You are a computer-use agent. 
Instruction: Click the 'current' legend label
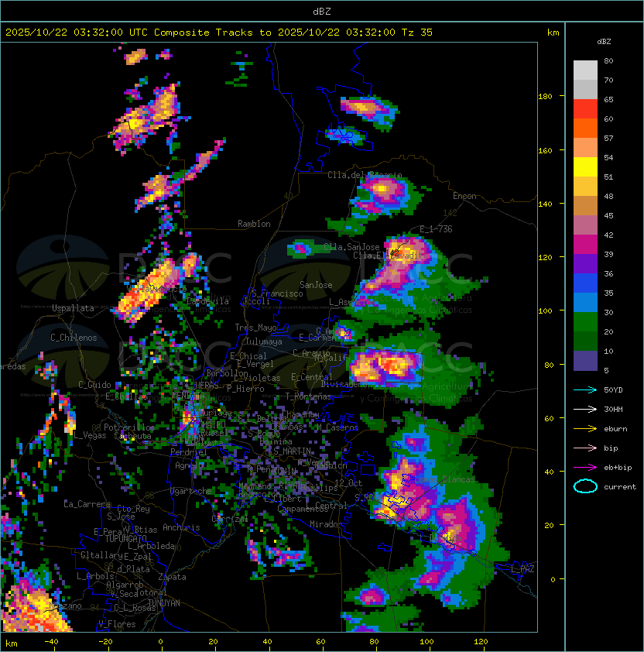pos(620,487)
